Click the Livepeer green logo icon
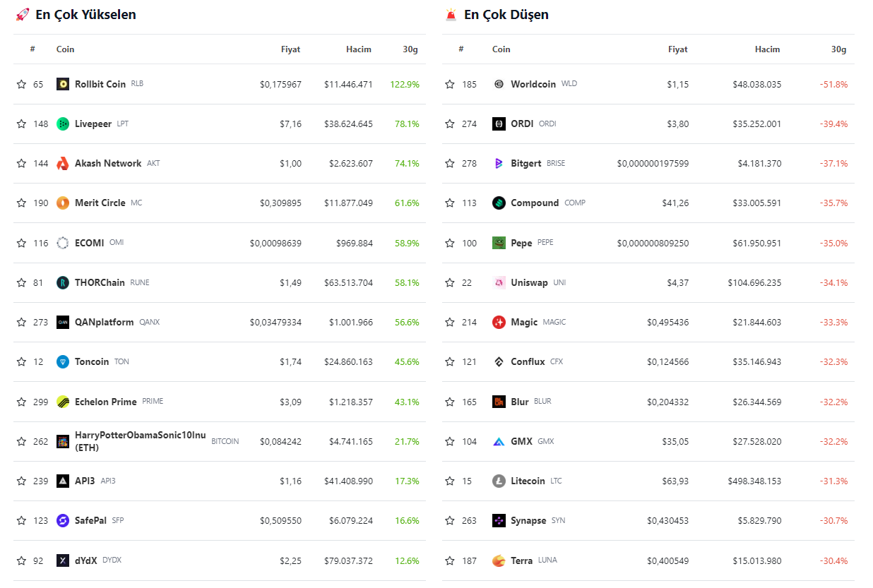The width and height of the screenshot is (873, 588). coord(63,124)
